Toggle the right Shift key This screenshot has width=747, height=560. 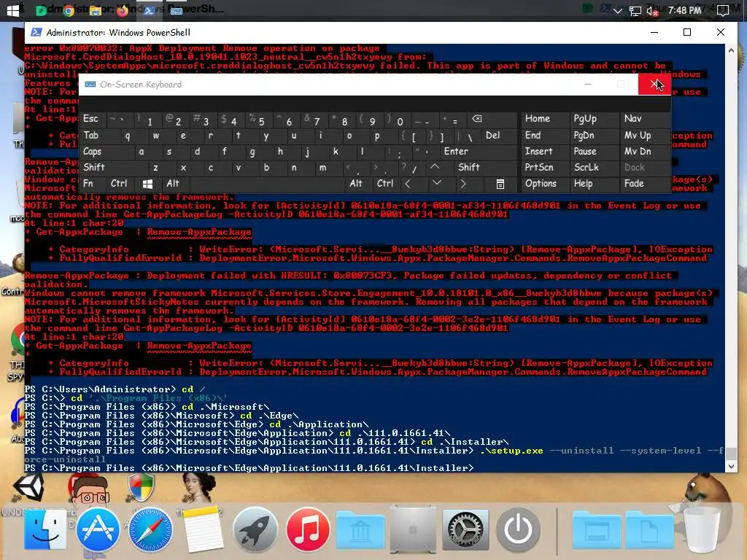click(x=484, y=168)
